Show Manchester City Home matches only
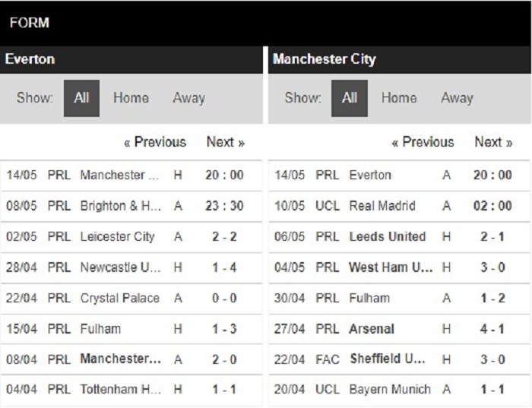 399,98
